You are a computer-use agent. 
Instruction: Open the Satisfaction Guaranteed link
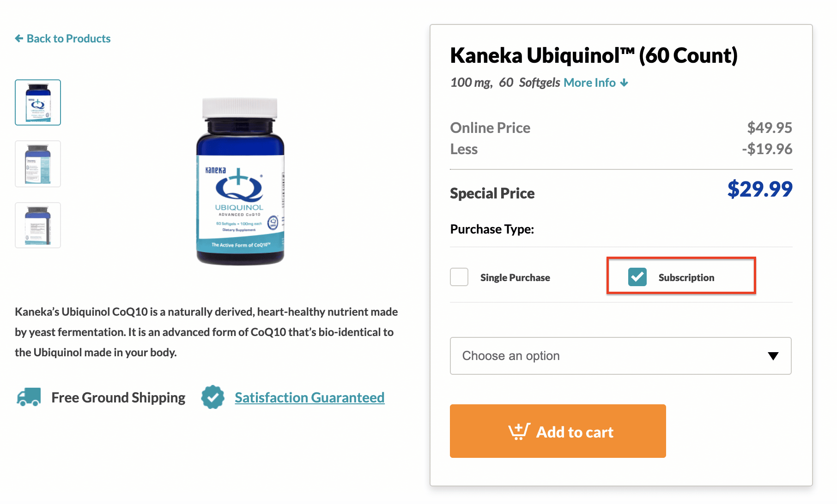point(309,397)
